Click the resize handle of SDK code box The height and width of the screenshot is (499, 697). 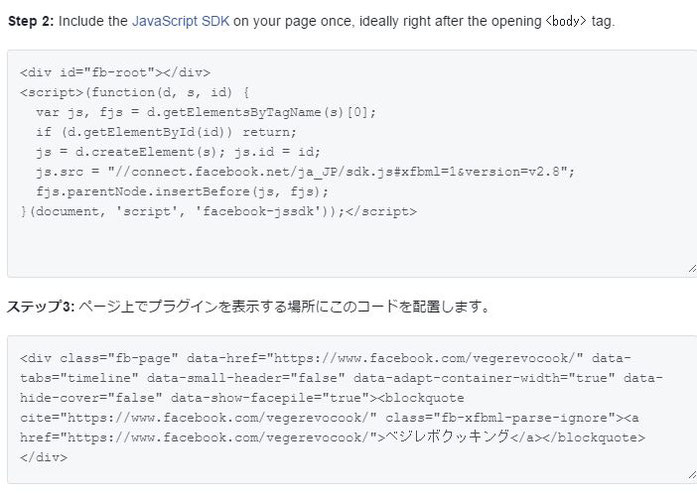pos(692,268)
